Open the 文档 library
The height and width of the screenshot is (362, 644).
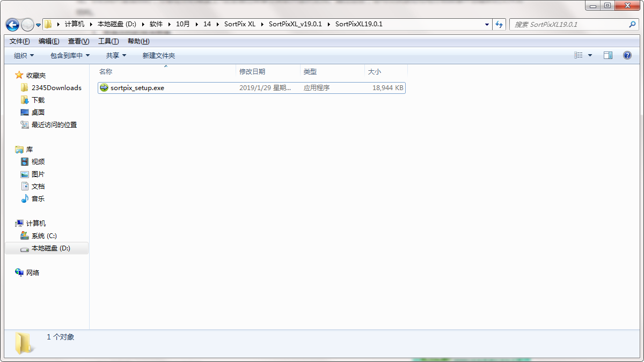coord(38,186)
